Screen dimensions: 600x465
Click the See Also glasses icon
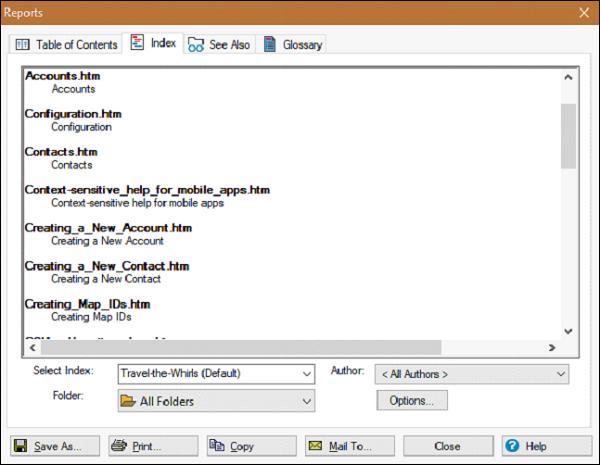click(x=196, y=45)
